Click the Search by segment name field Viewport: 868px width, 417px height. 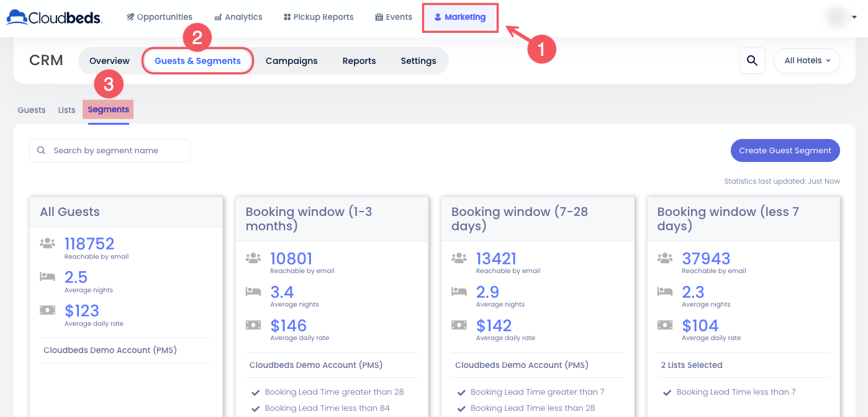[110, 151]
